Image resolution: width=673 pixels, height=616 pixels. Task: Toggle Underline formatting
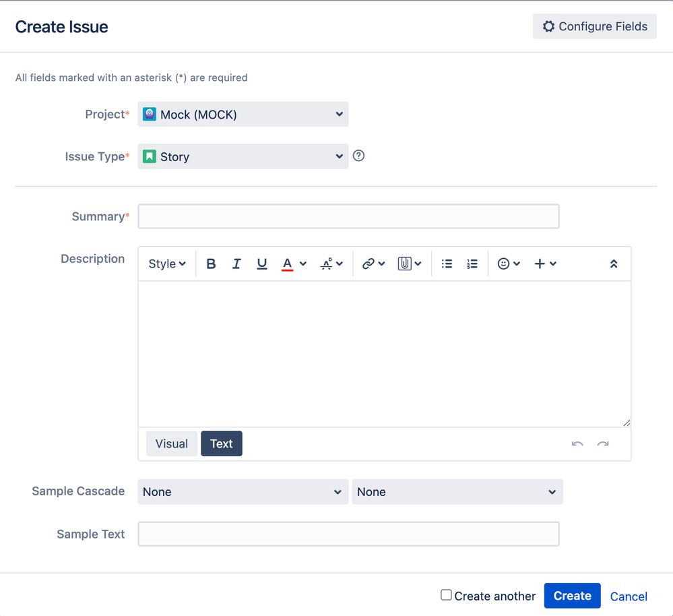tap(262, 264)
